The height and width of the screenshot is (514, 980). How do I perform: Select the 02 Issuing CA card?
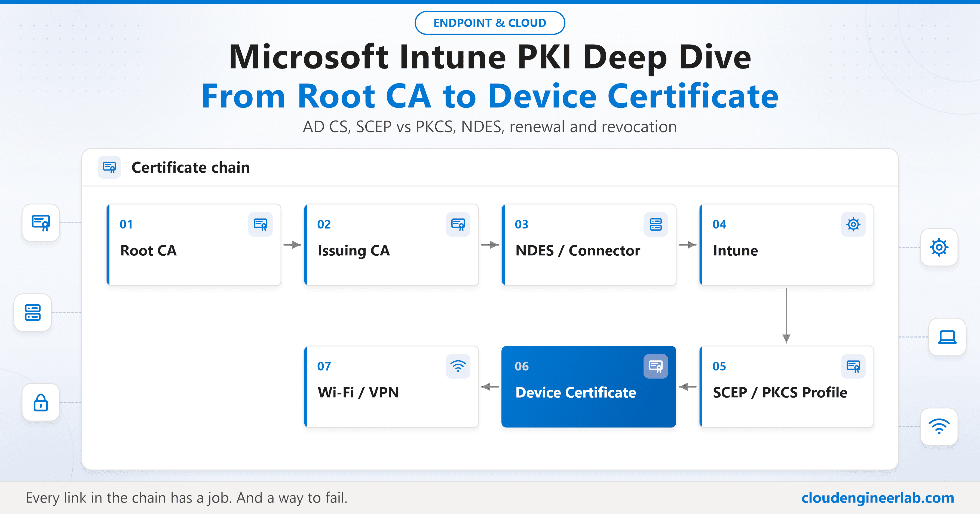(x=391, y=245)
